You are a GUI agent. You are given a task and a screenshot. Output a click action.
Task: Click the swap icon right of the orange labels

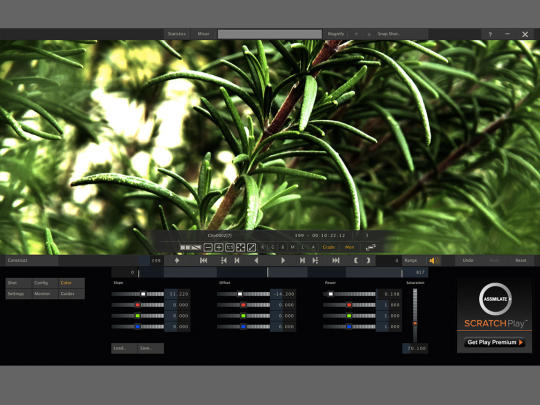pyautogui.click(x=371, y=247)
